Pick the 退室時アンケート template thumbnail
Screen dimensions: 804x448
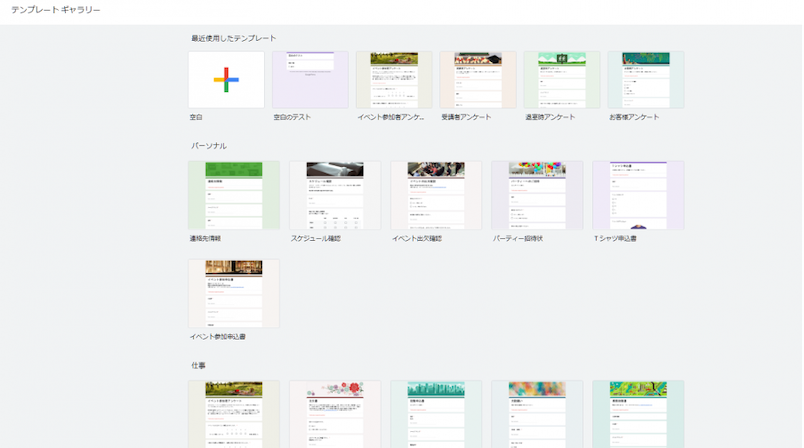562,79
